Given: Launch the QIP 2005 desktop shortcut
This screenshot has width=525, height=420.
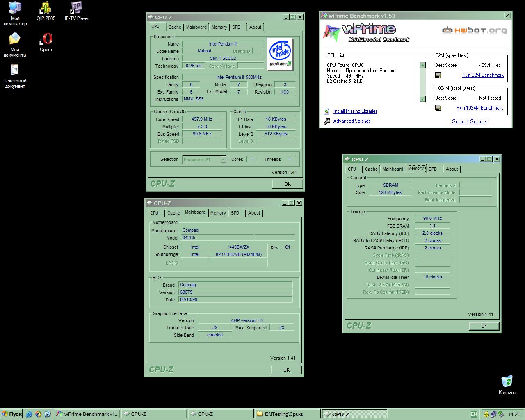Looking at the screenshot, I should click(46, 8).
